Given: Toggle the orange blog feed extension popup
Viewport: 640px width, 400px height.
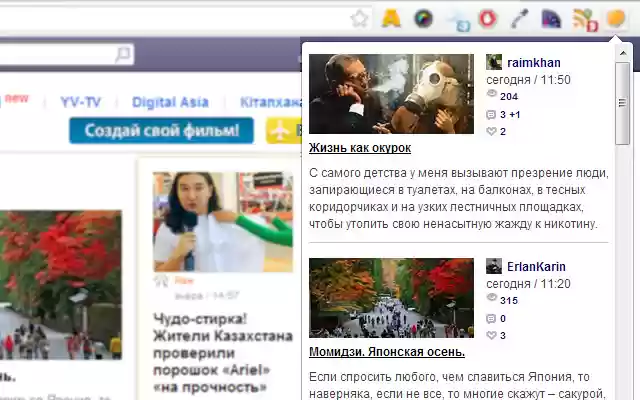Looking at the screenshot, I should click(x=616, y=19).
